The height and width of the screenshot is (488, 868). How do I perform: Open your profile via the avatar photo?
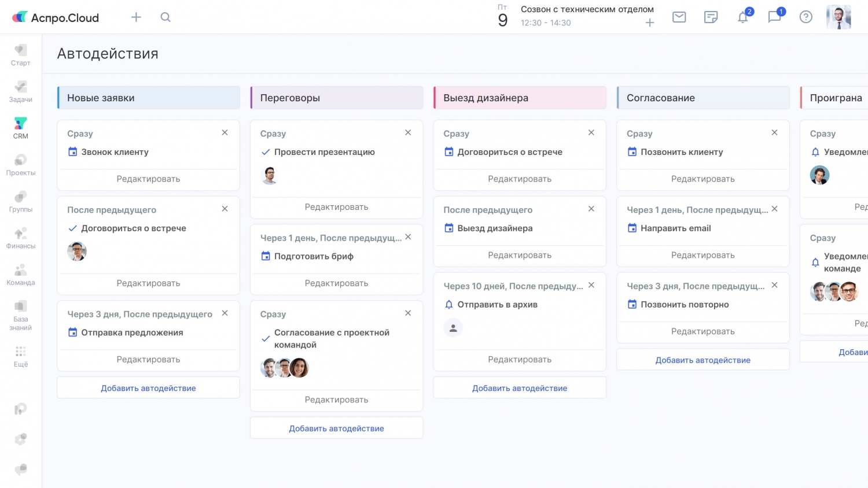pos(838,17)
